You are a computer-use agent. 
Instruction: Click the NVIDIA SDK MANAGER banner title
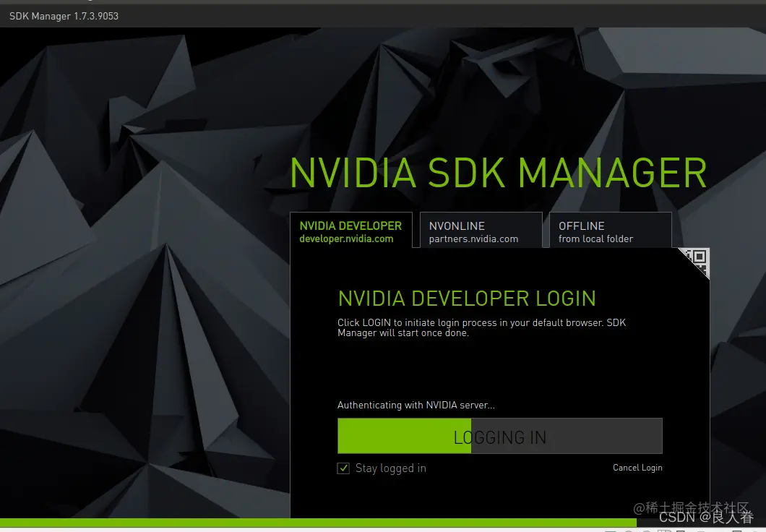click(x=499, y=173)
